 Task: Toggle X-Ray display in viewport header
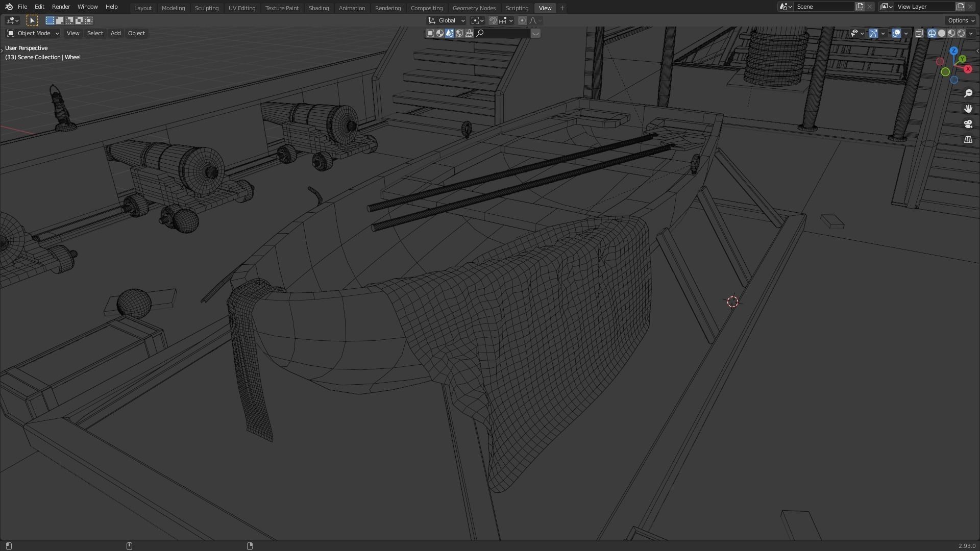tap(919, 33)
